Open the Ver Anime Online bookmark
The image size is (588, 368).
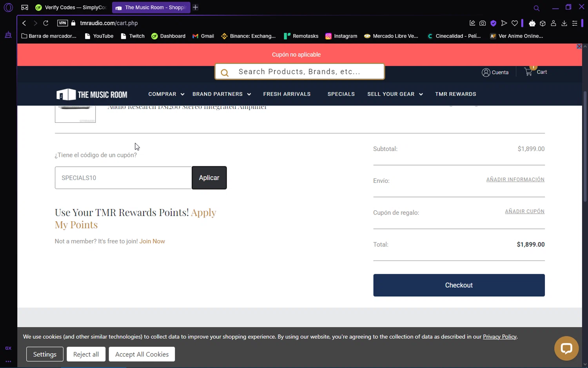(517, 36)
